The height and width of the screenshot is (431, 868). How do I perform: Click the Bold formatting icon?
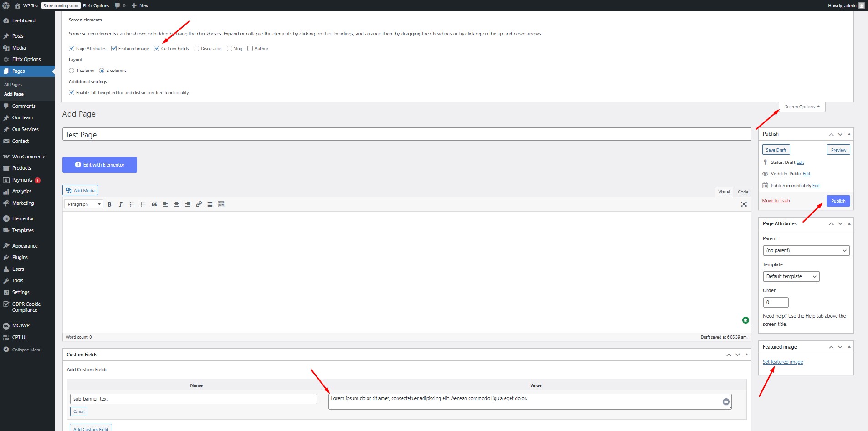coord(109,204)
